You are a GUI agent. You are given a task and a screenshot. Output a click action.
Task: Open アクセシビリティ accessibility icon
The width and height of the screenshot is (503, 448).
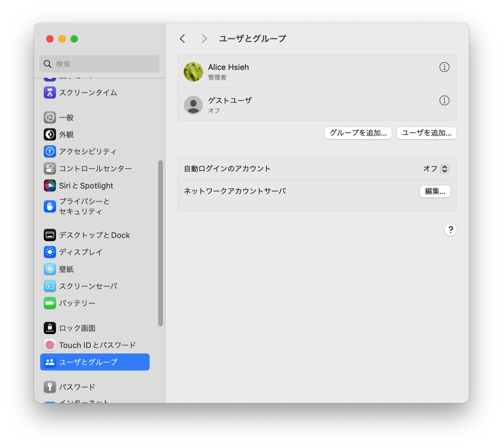(50, 151)
